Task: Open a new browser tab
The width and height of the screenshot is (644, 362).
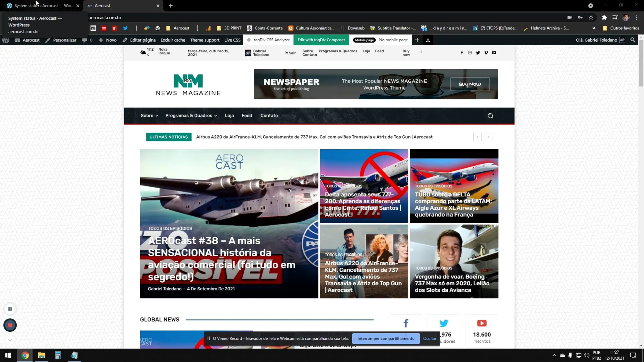Action: (171, 6)
